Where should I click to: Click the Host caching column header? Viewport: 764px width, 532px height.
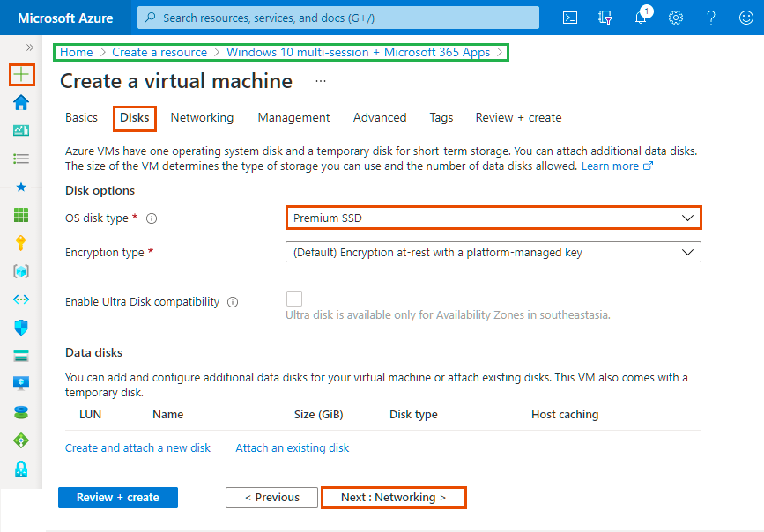[565, 415]
